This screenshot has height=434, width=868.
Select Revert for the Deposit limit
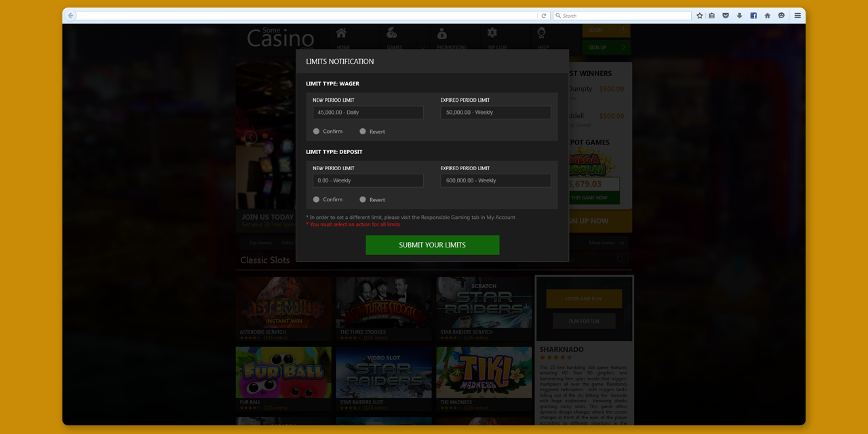[x=363, y=199]
